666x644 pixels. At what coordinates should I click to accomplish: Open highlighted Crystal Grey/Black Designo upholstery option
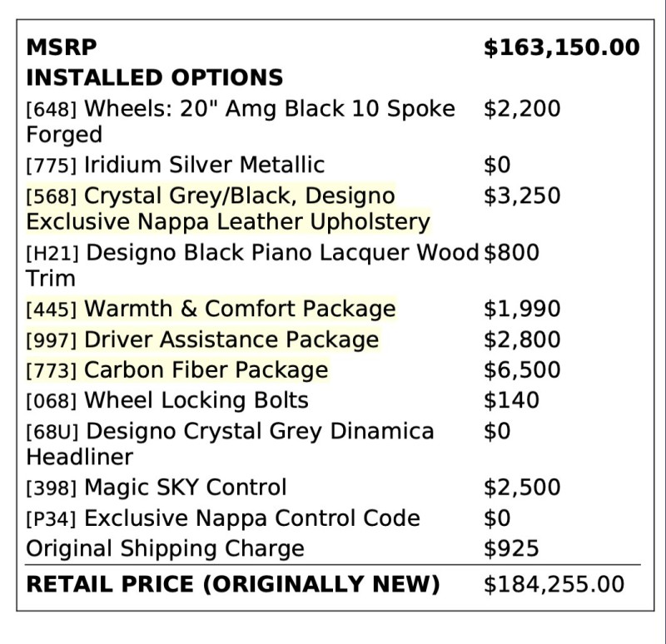pyautogui.click(x=228, y=209)
